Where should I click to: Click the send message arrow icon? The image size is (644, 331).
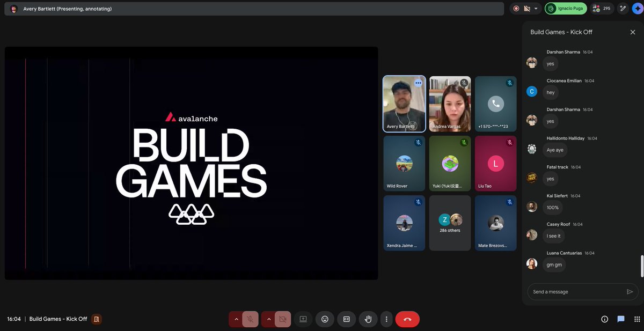tap(630, 292)
